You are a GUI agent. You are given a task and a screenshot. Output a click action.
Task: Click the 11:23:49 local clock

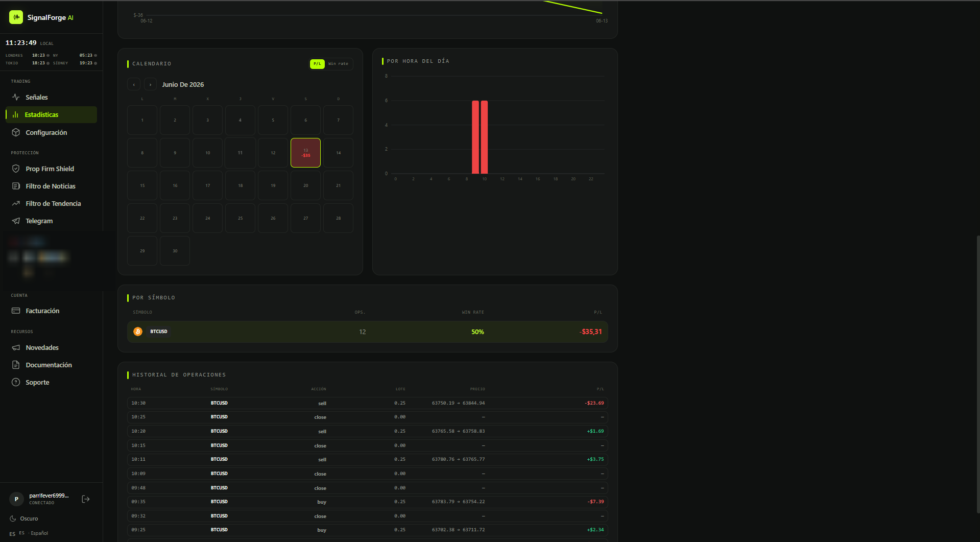[21, 43]
